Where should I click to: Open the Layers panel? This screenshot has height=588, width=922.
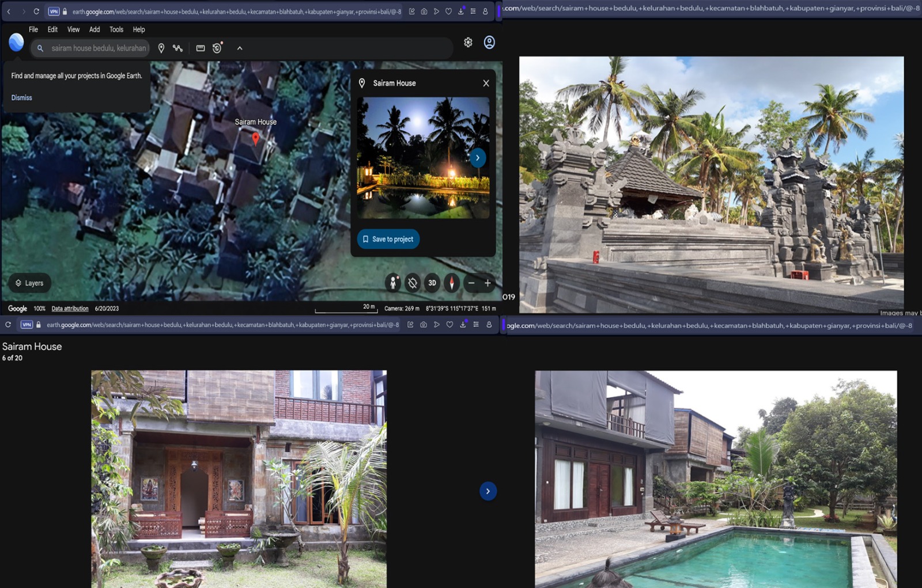pyautogui.click(x=29, y=283)
